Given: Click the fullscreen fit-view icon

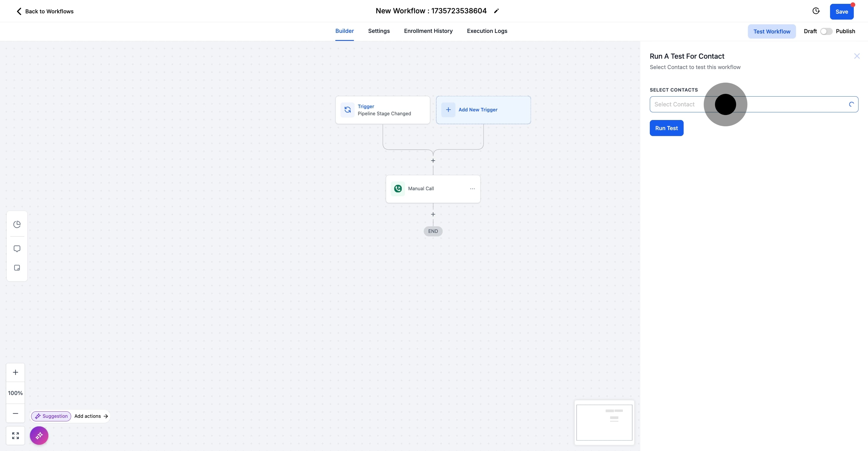Looking at the screenshot, I should click(x=15, y=436).
